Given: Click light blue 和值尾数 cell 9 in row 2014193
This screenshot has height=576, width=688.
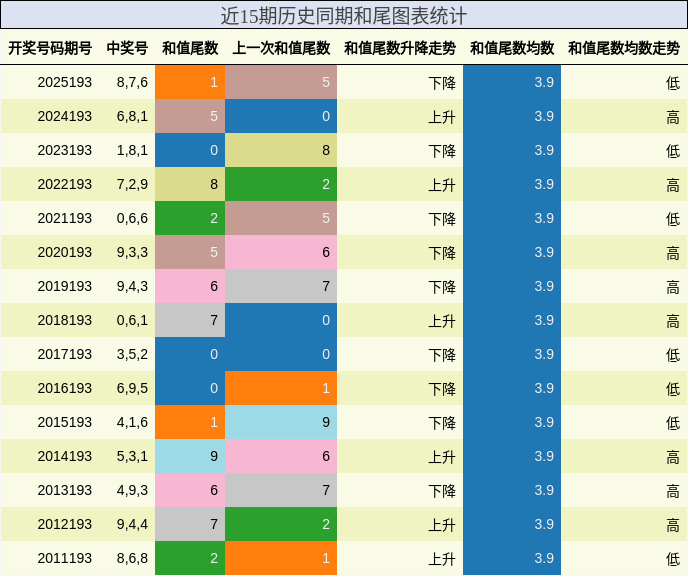Looking at the screenshot, I should click(x=190, y=456).
